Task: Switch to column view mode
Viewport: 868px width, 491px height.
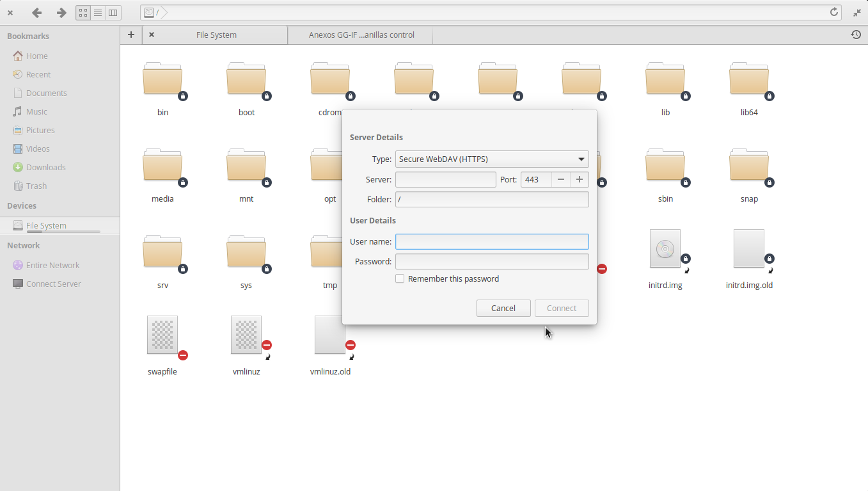Action: click(113, 12)
